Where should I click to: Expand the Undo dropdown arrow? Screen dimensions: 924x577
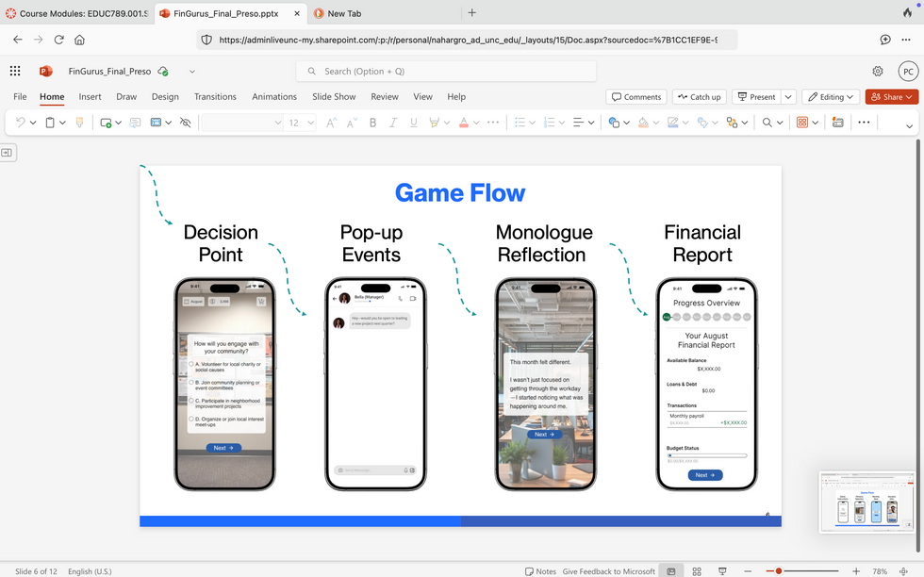(33, 123)
